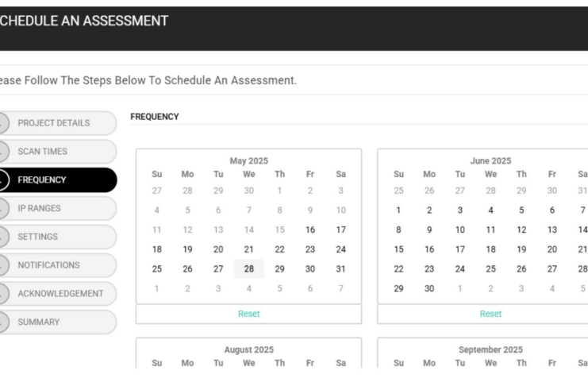Image resolution: width=588 pixels, height=386 pixels.
Task: Click the circle icon beside IP Ranges
Action: (x=2, y=209)
